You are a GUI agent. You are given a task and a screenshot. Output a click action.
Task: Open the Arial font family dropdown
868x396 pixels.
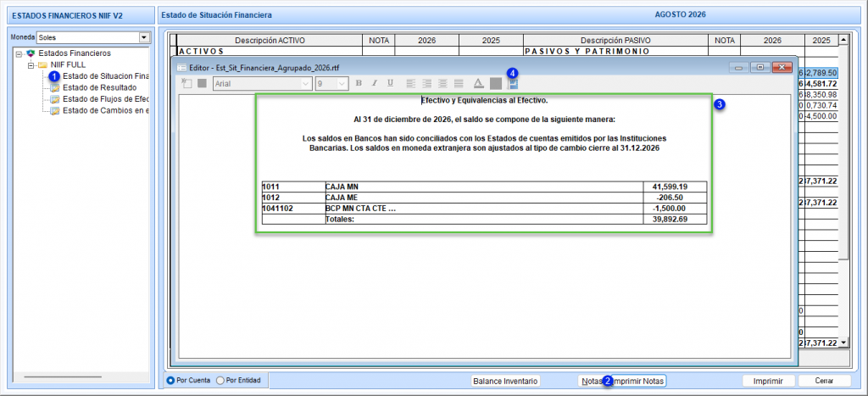306,84
